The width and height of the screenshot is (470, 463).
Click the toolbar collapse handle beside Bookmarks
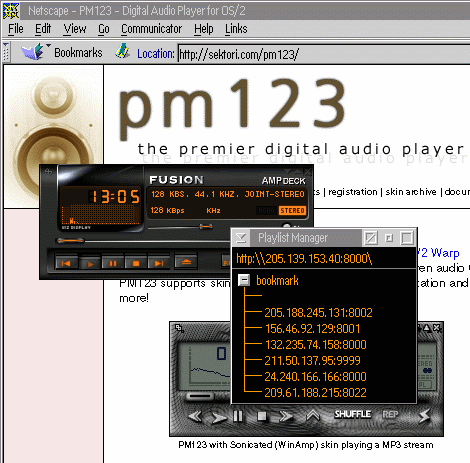6,52
